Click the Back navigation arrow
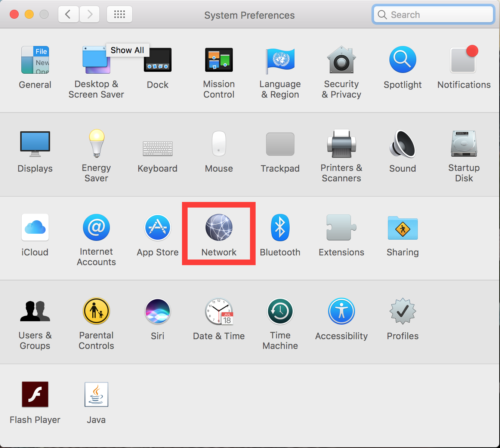The image size is (500, 448). pos(68,15)
